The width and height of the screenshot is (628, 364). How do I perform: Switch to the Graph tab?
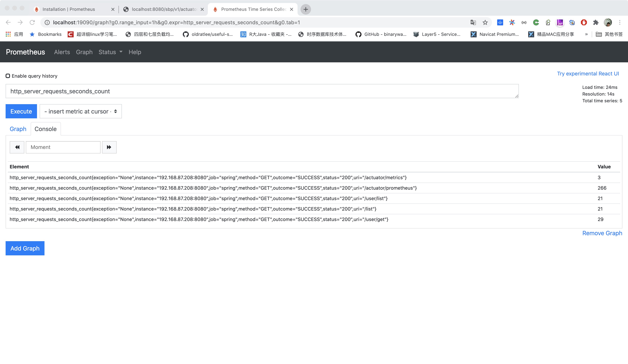[18, 129]
